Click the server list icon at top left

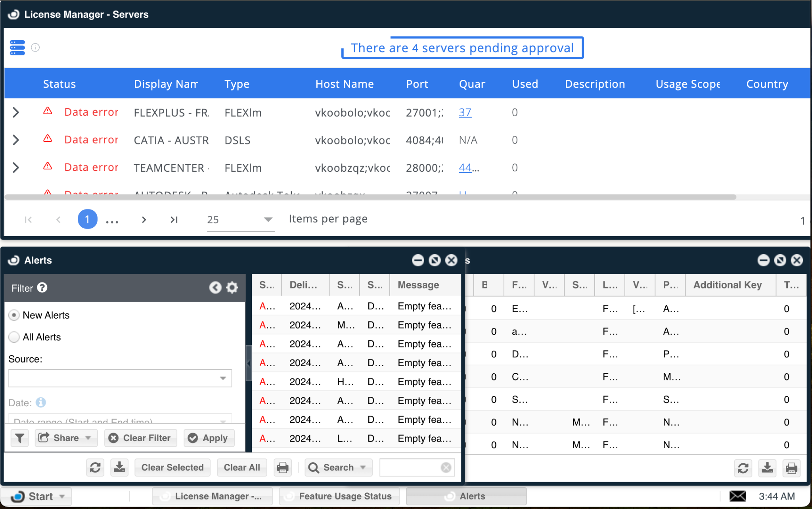pos(17,48)
